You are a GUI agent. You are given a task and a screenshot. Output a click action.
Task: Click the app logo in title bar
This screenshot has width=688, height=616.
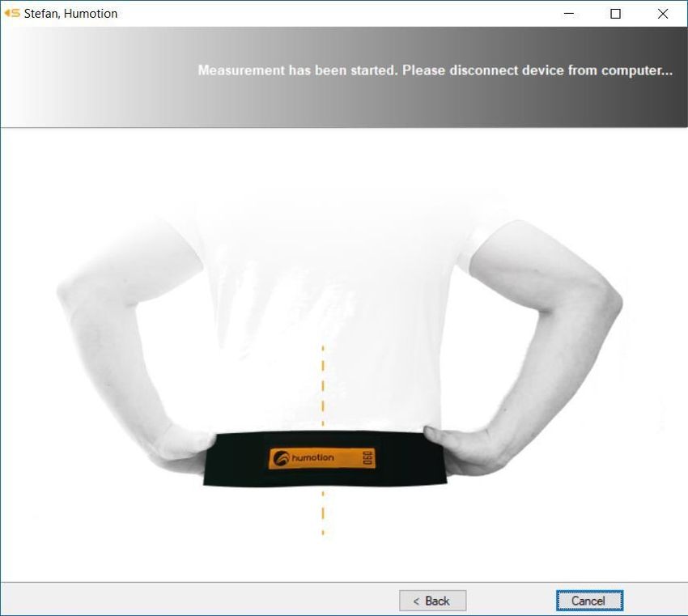click(x=12, y=14)
